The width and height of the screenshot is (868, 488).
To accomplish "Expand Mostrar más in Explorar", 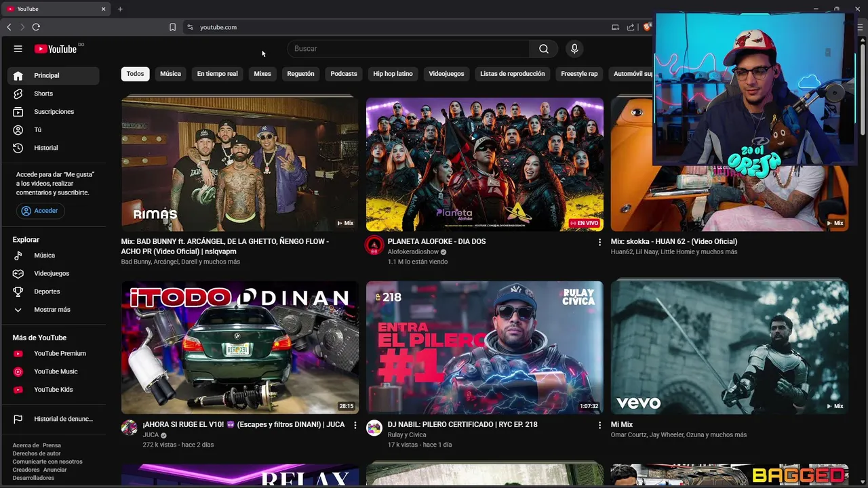I will tap(54, 310).
